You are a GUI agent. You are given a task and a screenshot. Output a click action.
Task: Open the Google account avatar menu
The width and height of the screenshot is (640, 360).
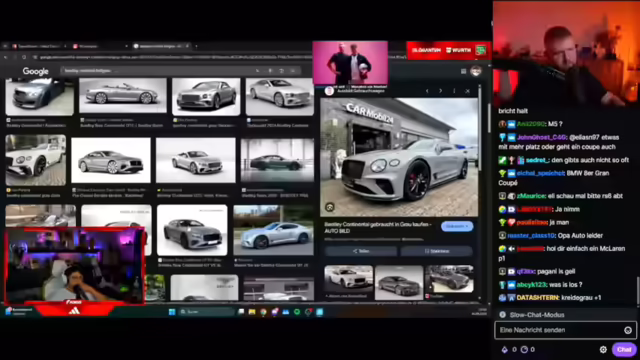pyautogui.click(x=476, y=71)
